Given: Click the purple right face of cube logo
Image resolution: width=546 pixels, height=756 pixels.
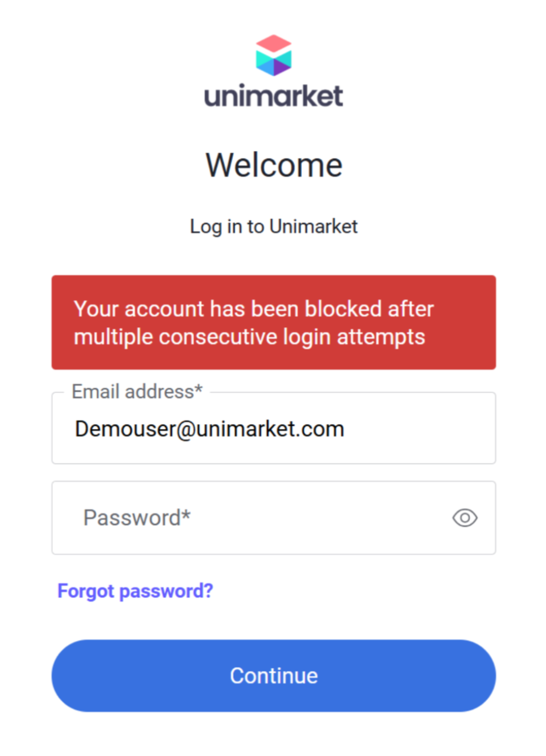Looking at the screenshot, I should tap(283, 64).
